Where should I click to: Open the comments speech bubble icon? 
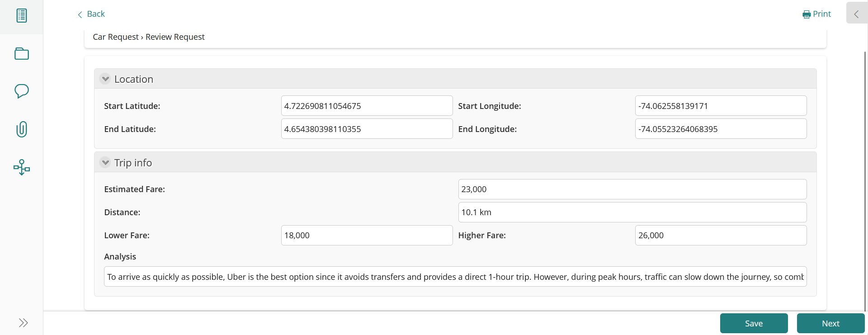tap(21, 91)
